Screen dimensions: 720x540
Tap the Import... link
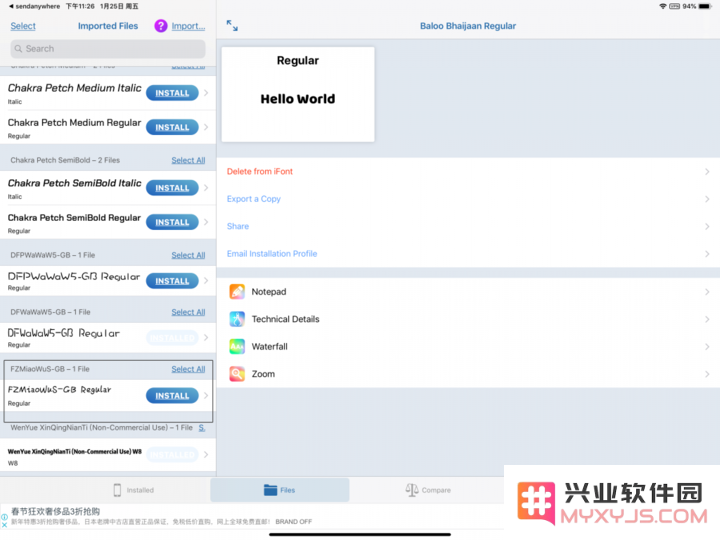pos(188,26)
